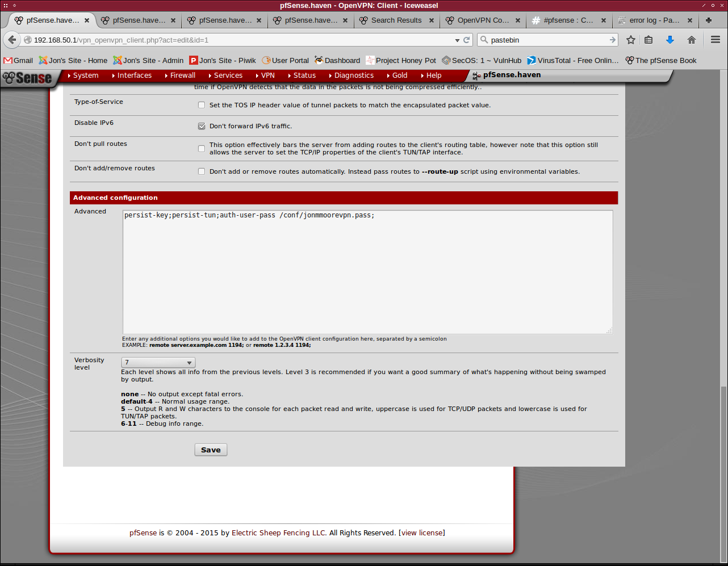This screenshot has width=728, height=566.
Task: Open the Iceweasel hamburger menu
Action: tap(716, 40)
